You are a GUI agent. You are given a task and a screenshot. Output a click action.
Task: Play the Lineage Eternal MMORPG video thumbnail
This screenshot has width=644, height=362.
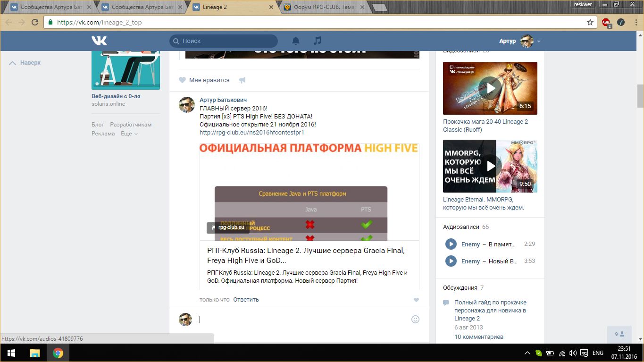tap(490, 166)
